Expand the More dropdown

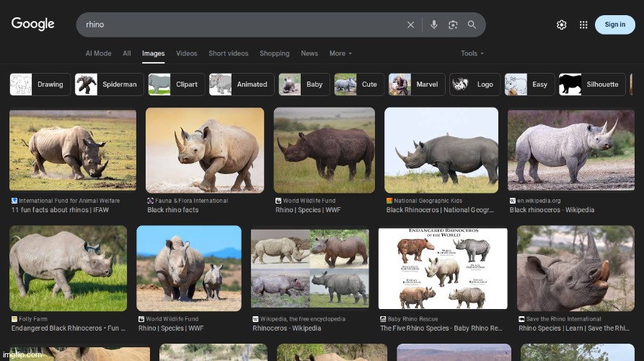[x=340, y=53]
